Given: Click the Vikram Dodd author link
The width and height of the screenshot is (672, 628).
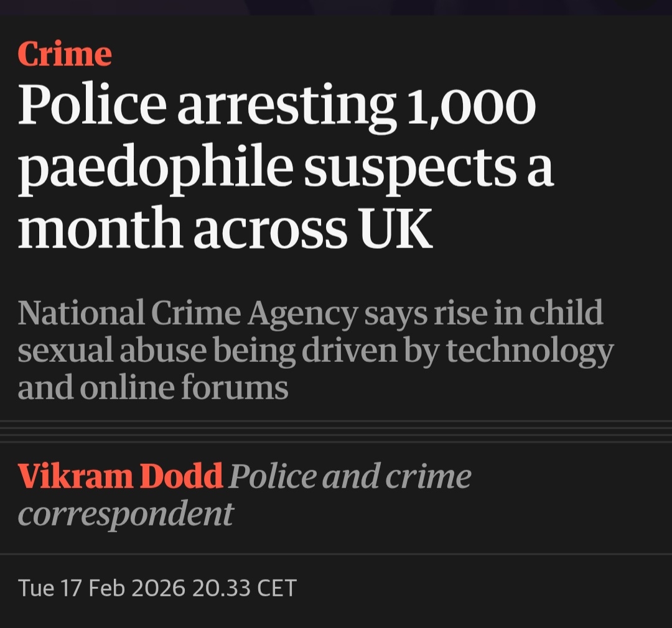Looking at the screenshot, I should click(120, 477).
